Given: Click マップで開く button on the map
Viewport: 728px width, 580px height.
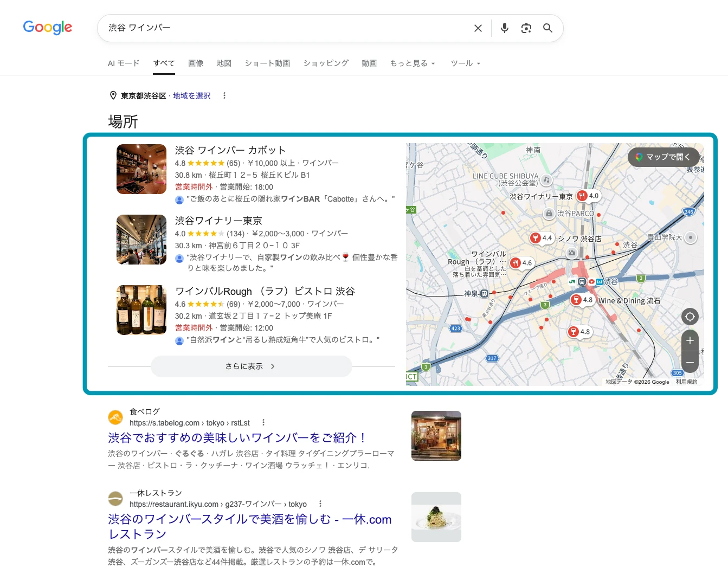Looking at the screenshot, I should (663, 157).
